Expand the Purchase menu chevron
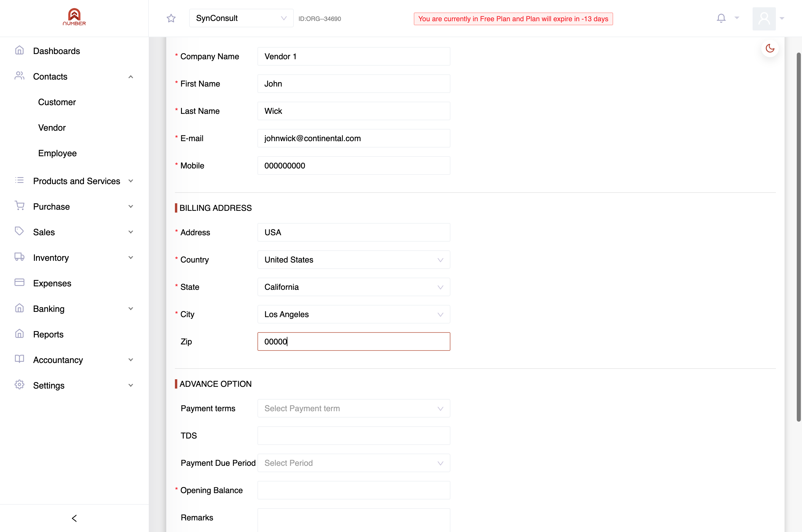802x532 pixels. point(131,207)
